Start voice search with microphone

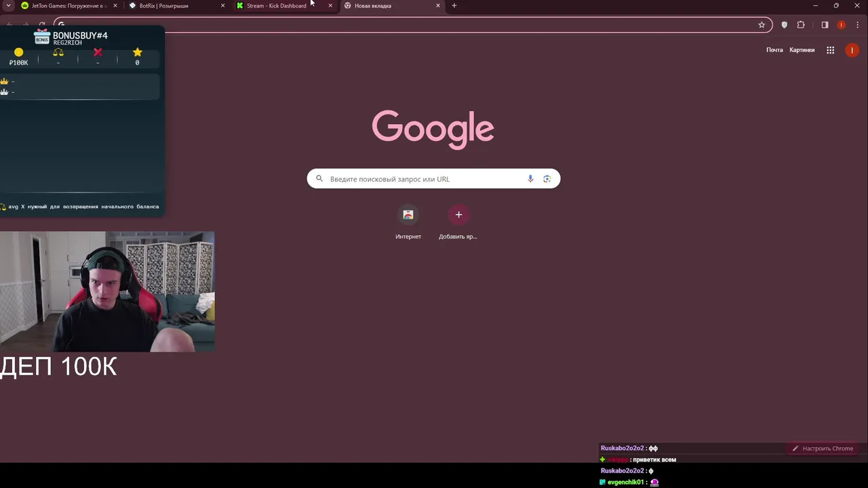click(x=530, y=179)
